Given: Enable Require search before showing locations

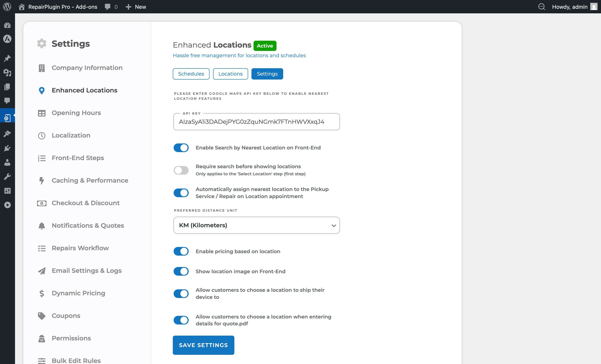Looking at the screenshot, I should click(x=181, y=170).
